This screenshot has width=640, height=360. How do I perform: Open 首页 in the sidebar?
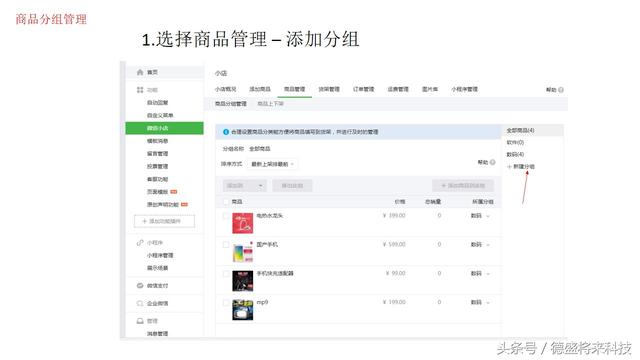152,72
